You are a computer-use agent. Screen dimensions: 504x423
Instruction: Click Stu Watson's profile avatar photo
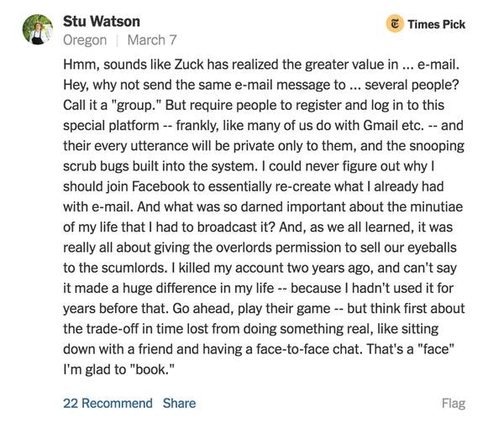[38, 29]
